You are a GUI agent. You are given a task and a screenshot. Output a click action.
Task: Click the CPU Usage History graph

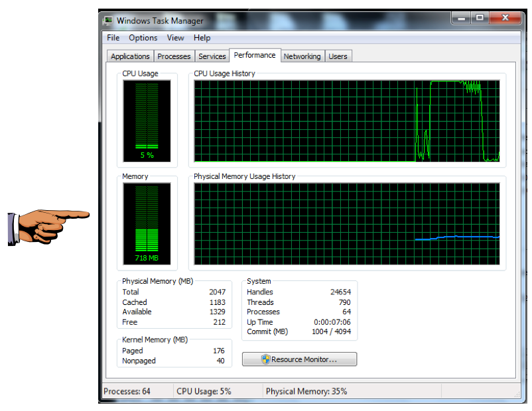pos(347,121)
